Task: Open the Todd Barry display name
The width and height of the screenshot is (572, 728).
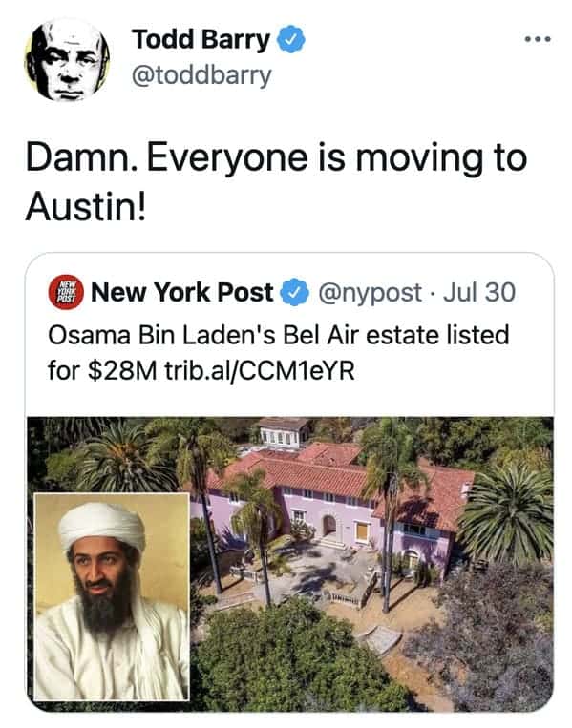Action: [201, 39]
